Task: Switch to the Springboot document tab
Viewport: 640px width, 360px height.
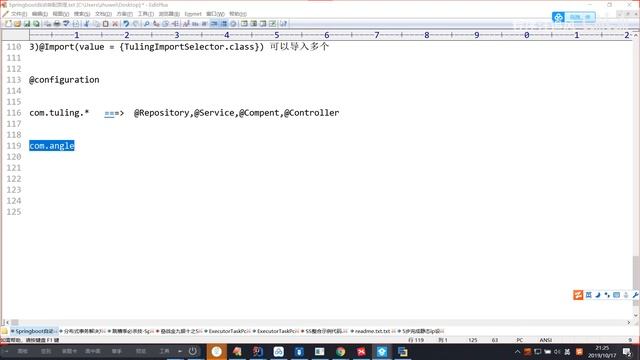Action: 34,331
